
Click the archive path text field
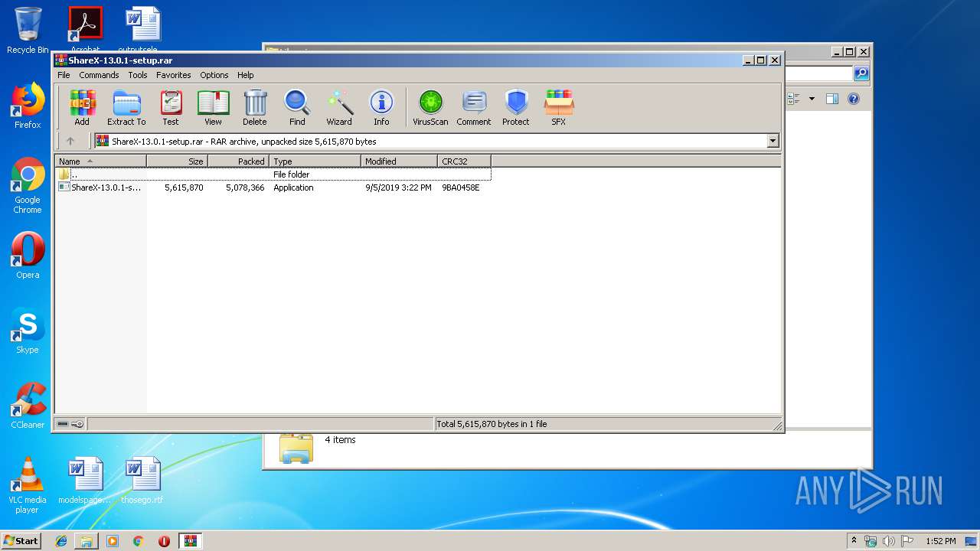431,141
